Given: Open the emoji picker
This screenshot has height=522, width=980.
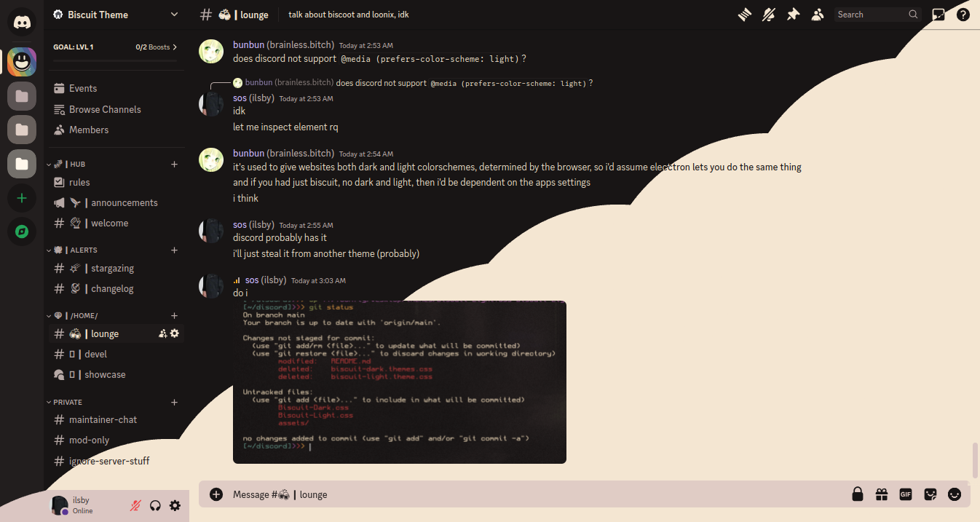Looking at the screenshot, I should [x=955, y=494].
